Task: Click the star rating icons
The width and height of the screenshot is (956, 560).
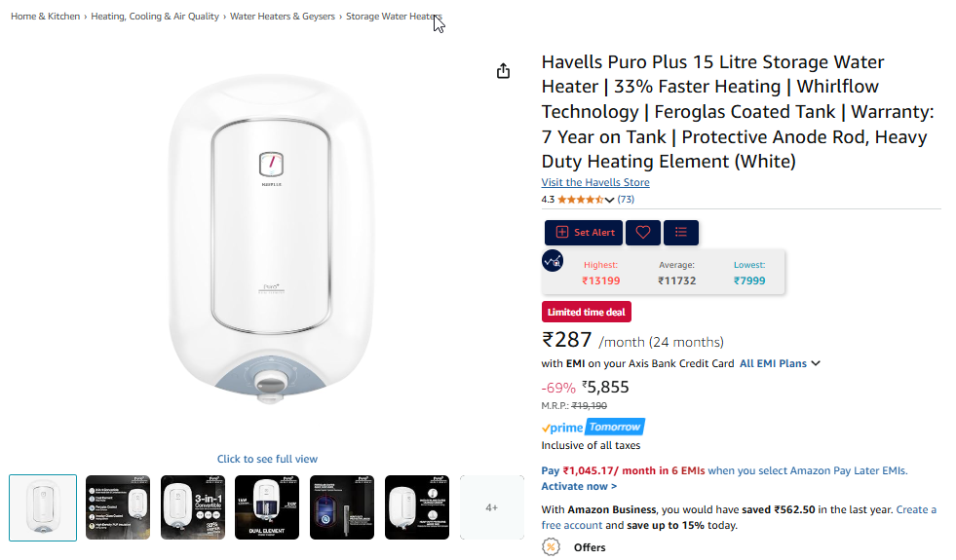Action: [x=580, y=200]
